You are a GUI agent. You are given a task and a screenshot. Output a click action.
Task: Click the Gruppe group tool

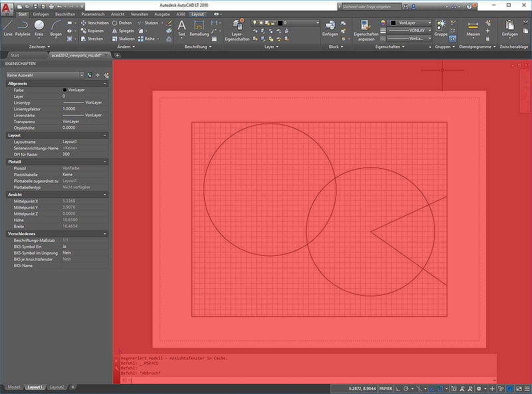click(441, 28)
